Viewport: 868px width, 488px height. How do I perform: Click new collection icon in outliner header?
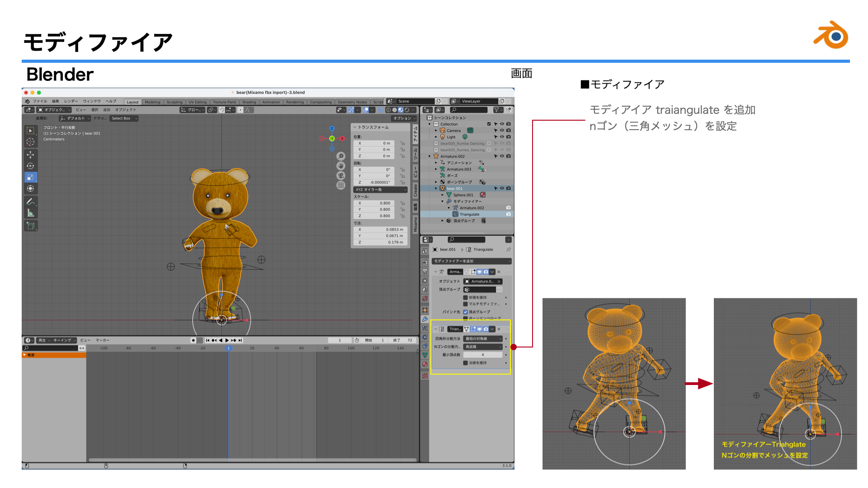509,110
